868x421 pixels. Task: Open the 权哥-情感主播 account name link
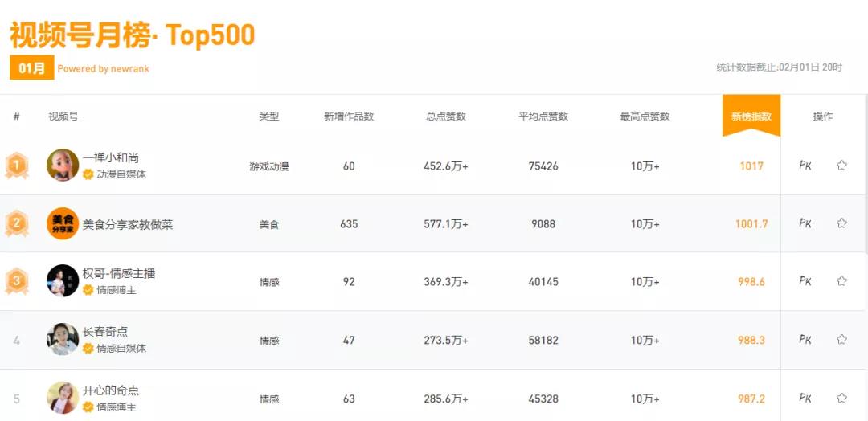[x=119, y=273]
